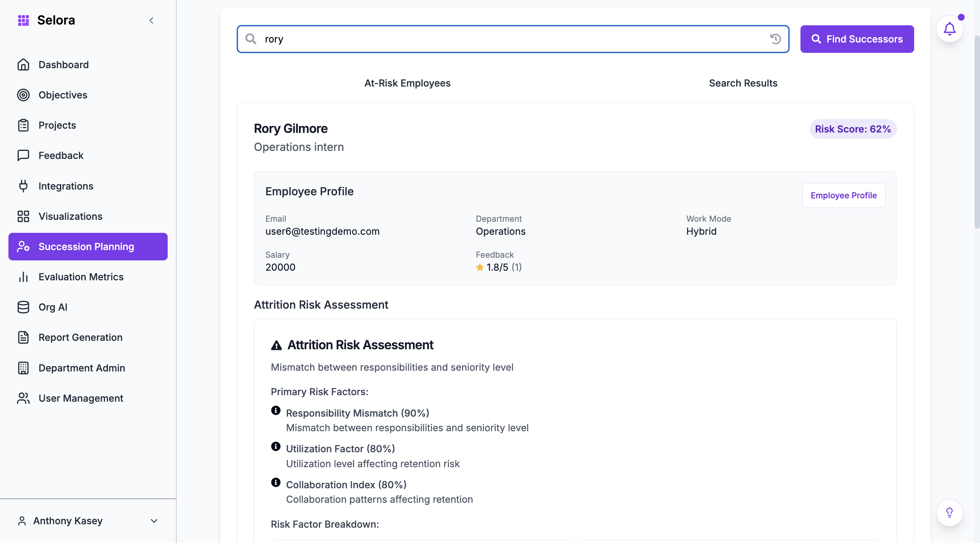This screenshot has height=543, width=980.
Task: Click the page vertical scrollbar
Action: click(x=977, y=132)
